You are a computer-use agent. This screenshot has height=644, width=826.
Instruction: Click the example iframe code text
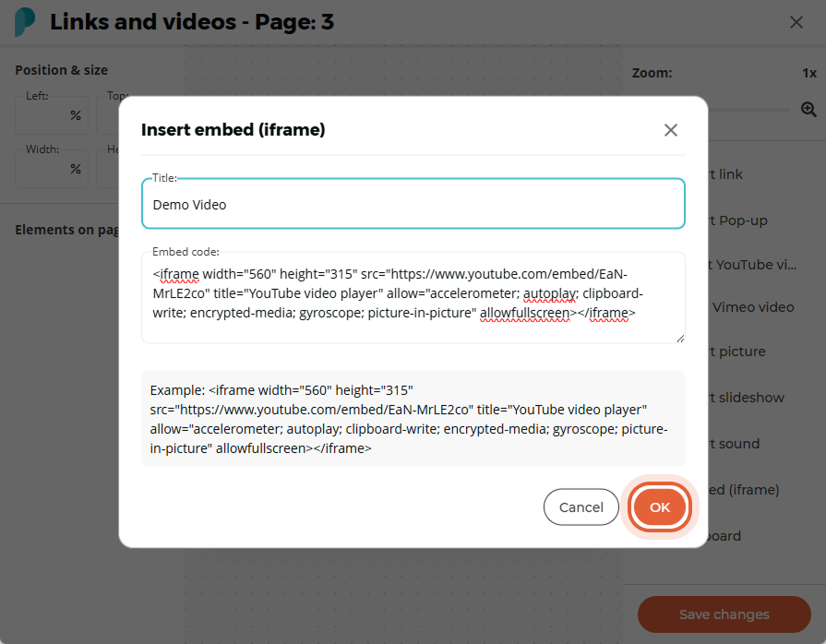(x=413, y=419)
